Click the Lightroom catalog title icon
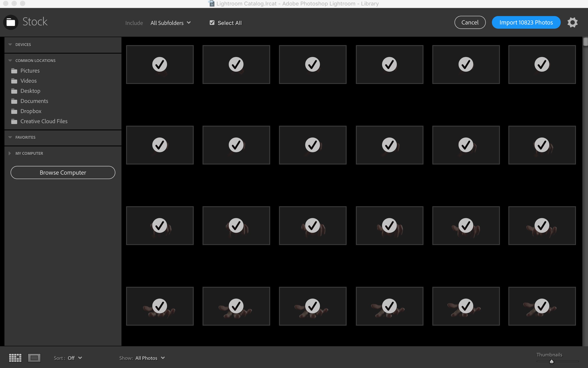This screenshot has height=368, width=588. 211,3
